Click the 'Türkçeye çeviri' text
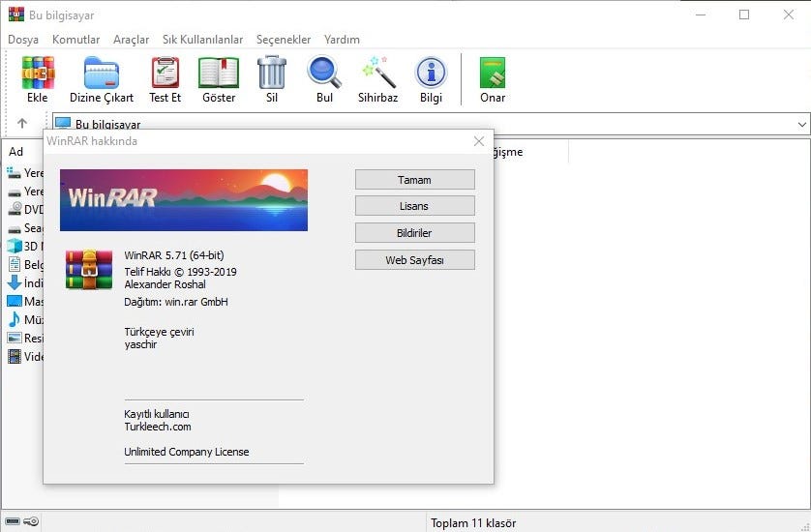Image resolution: width=811 pixels, height=532 pixels. (159, 332)
